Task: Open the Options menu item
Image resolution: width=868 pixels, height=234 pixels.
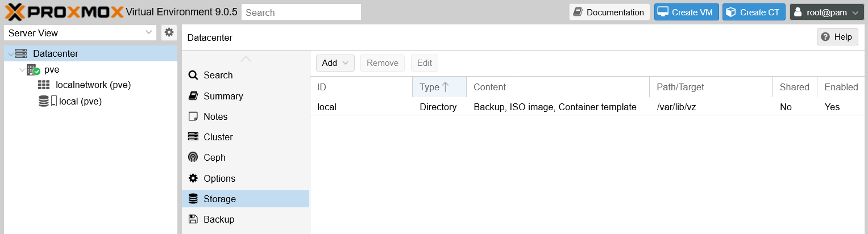Action: pyautogui.click(x=246, y=178)
